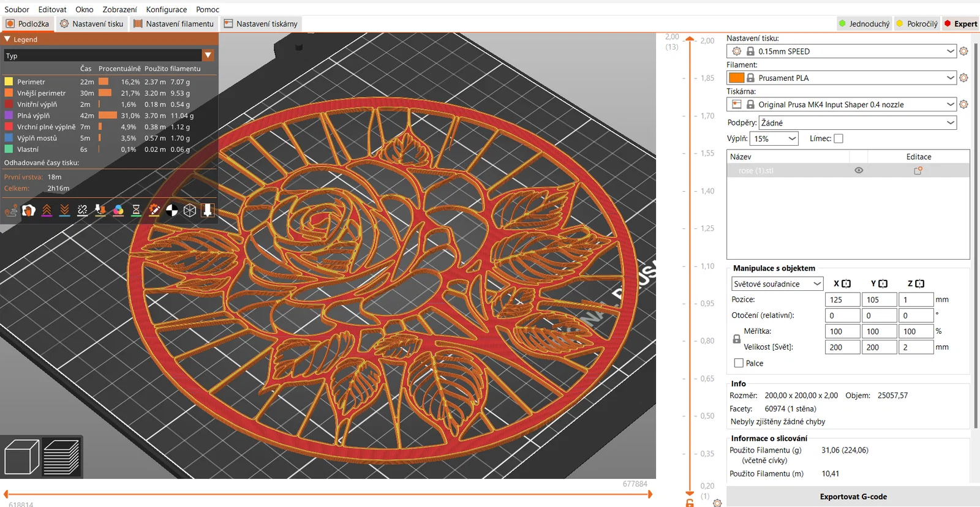
Task: Toggle the vertical slider lock icon
Action: [690, 503]
